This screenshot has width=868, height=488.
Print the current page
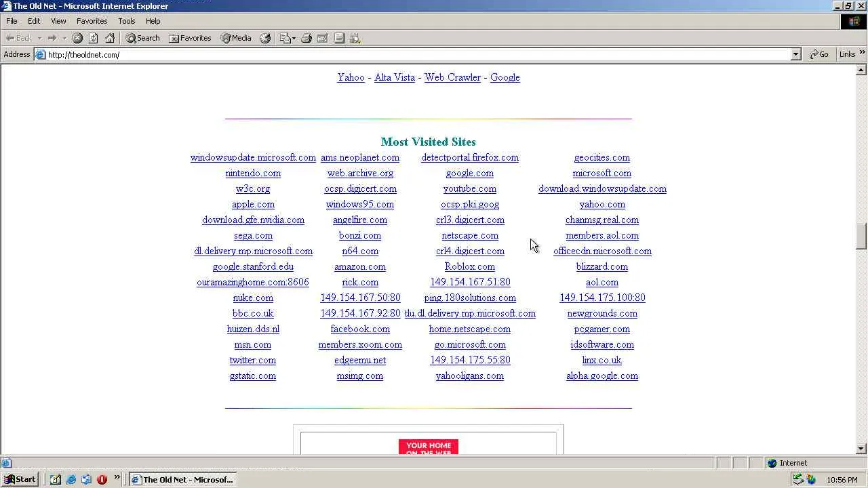coord(307,38)
